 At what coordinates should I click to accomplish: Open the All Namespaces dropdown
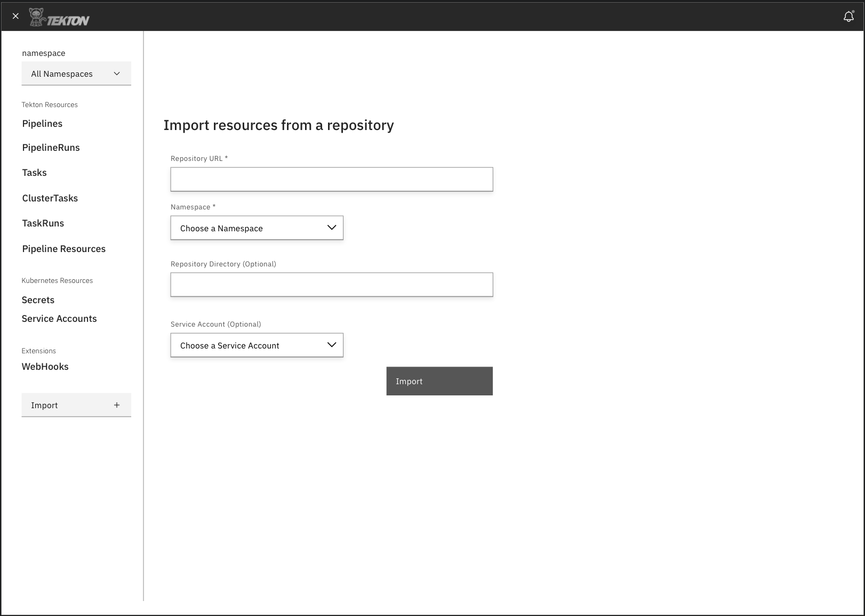click(x=76, y=74)
